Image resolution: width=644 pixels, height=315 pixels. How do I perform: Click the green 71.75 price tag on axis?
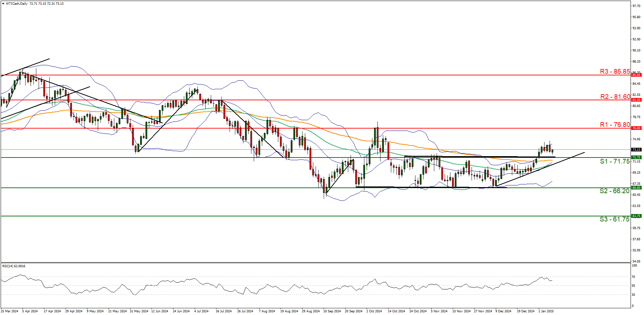coord(636,157)
